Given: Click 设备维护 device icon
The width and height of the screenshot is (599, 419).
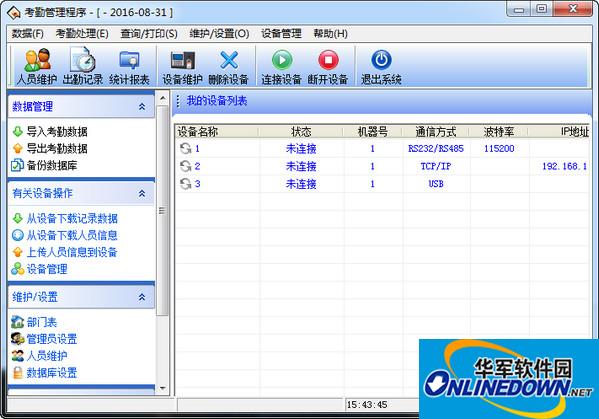Looking at the screenshot, I should tap(183, 60).
